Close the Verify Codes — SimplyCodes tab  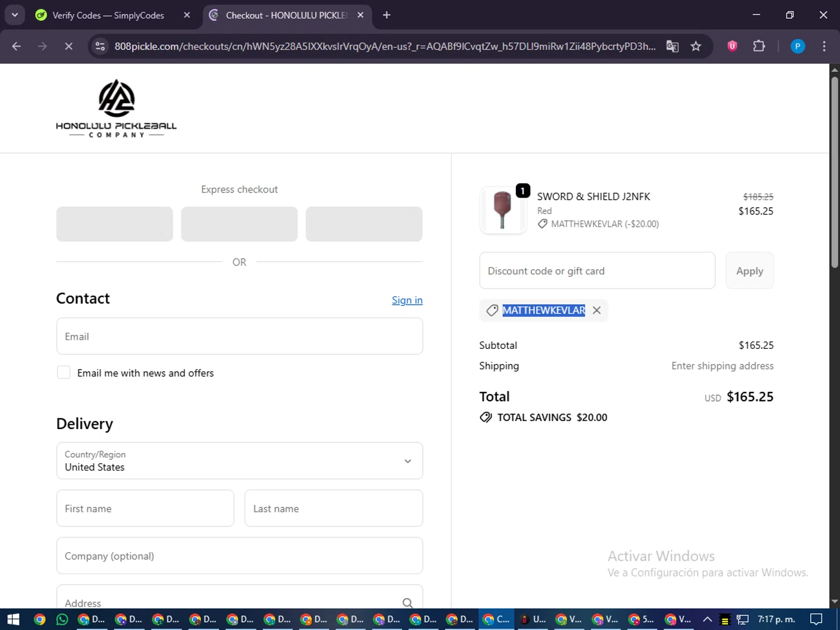coord(187,15)
